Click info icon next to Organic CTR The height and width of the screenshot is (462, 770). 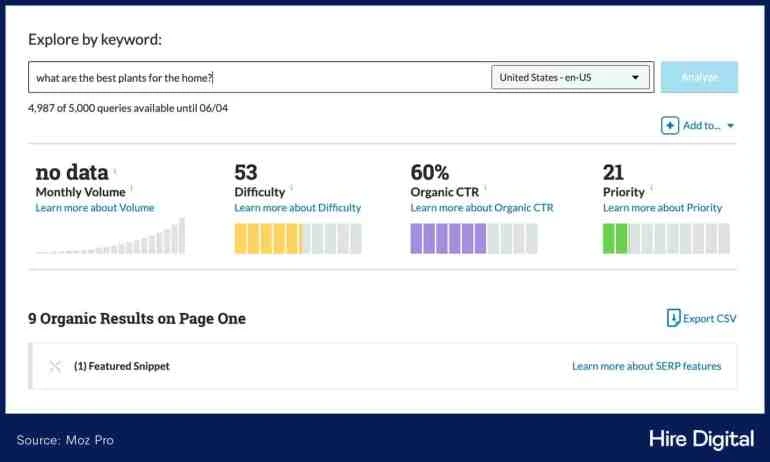click(486, 188)
